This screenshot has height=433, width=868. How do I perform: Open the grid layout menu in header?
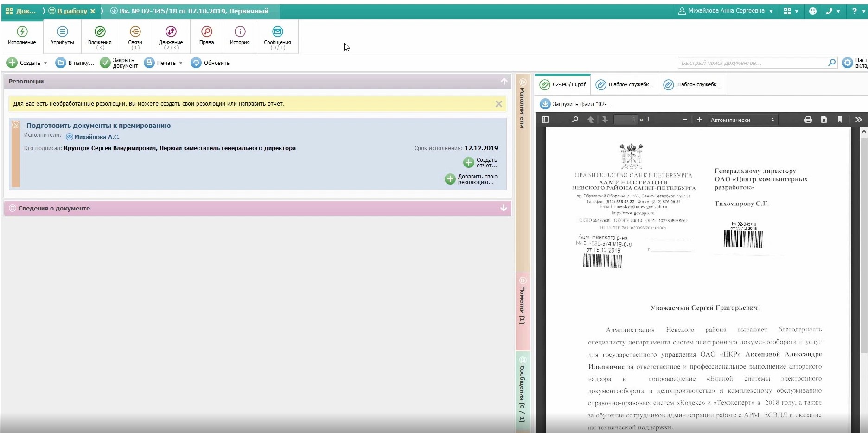click(x=791, y=11)
